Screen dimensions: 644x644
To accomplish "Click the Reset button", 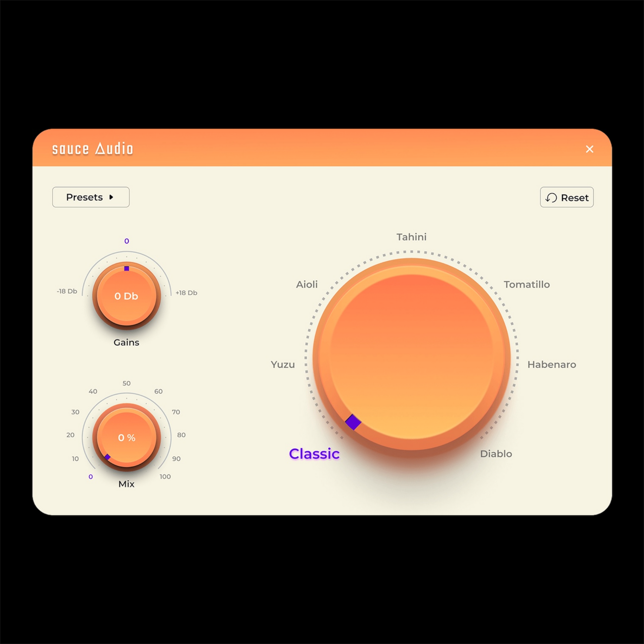I will (x=566, y=197).
